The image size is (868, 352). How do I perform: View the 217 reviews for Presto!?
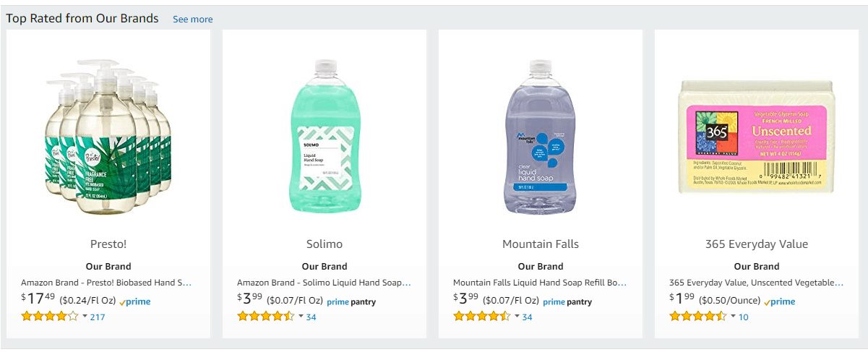click(x=98, y=317)
